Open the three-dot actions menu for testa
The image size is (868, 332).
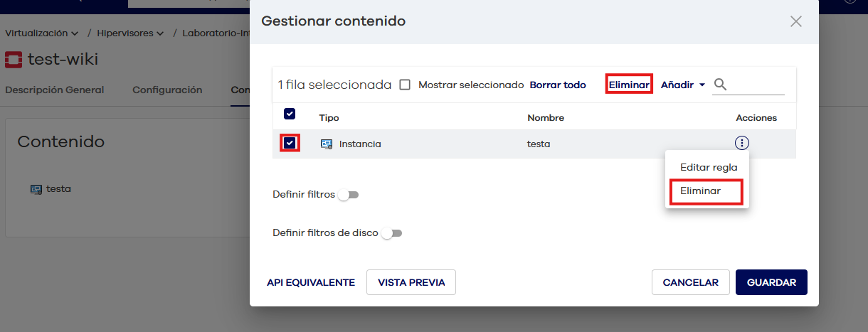point(742,144)
